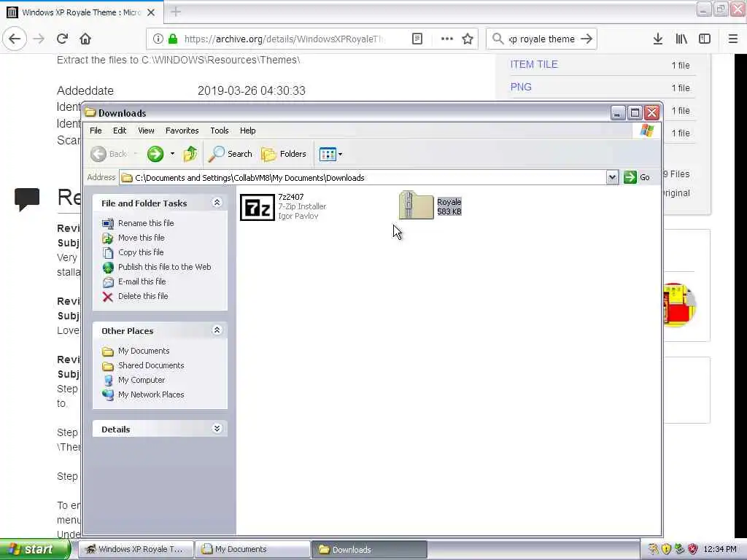Click the search go arrow

pyautogui.click(x=587, y=39)
